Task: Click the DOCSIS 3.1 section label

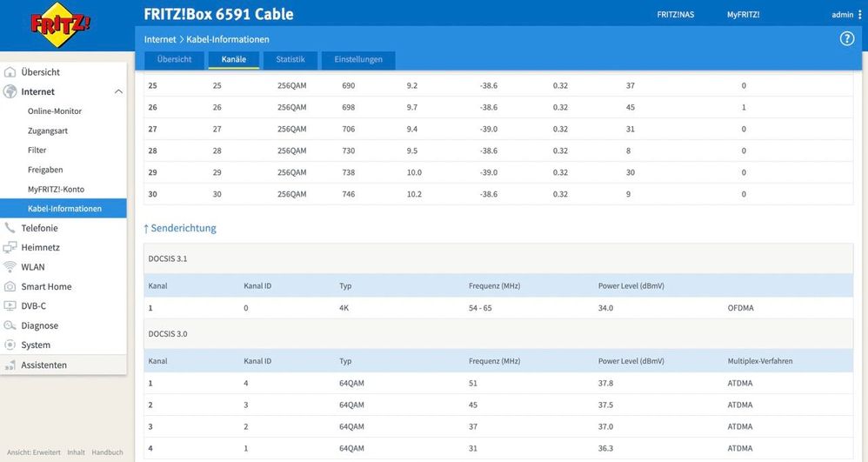Action: click(168, 258)
